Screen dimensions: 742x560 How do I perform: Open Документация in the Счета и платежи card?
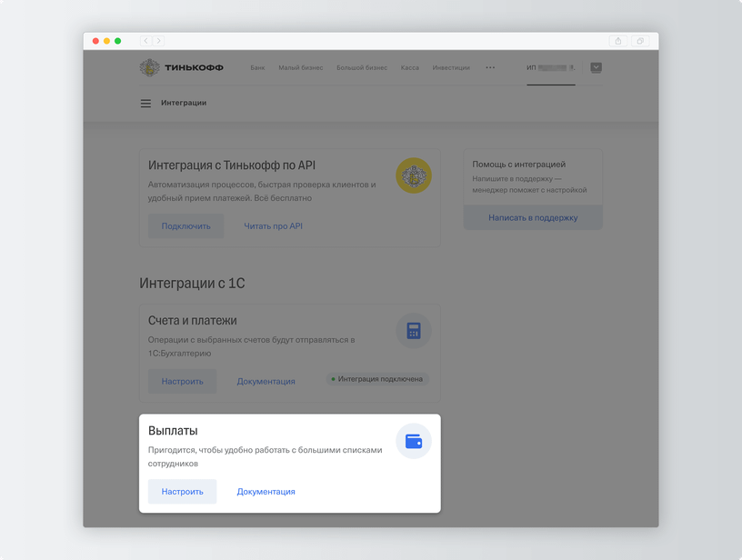point(266,381)
